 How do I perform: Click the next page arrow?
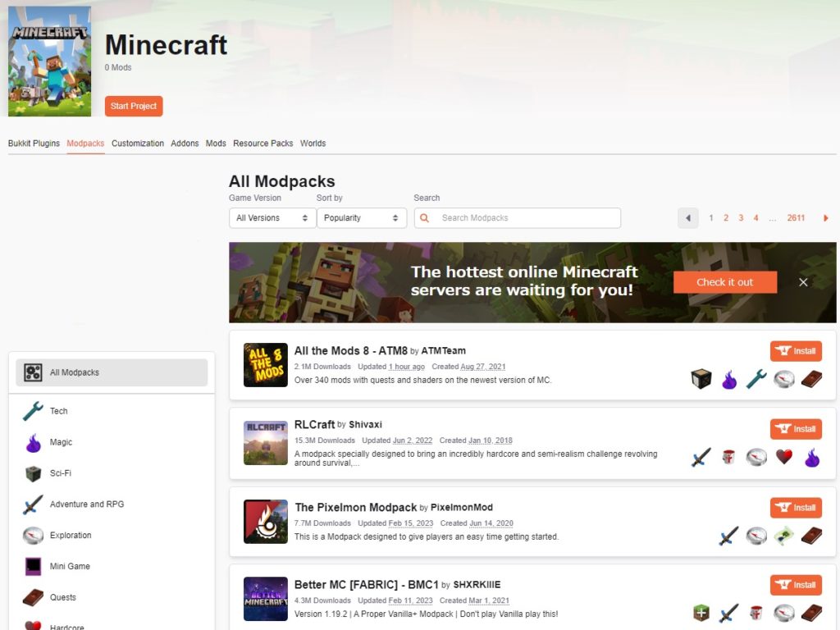point(825,218)
